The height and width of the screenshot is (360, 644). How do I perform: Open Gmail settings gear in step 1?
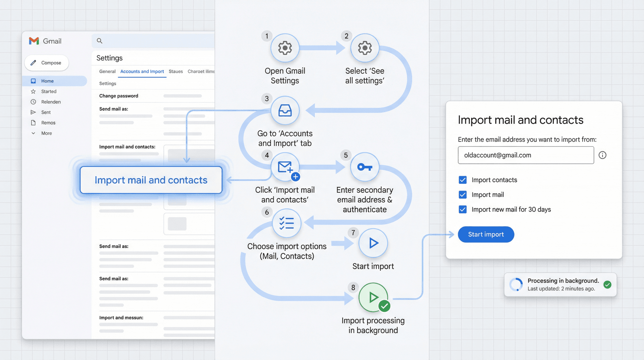[285, 48]
